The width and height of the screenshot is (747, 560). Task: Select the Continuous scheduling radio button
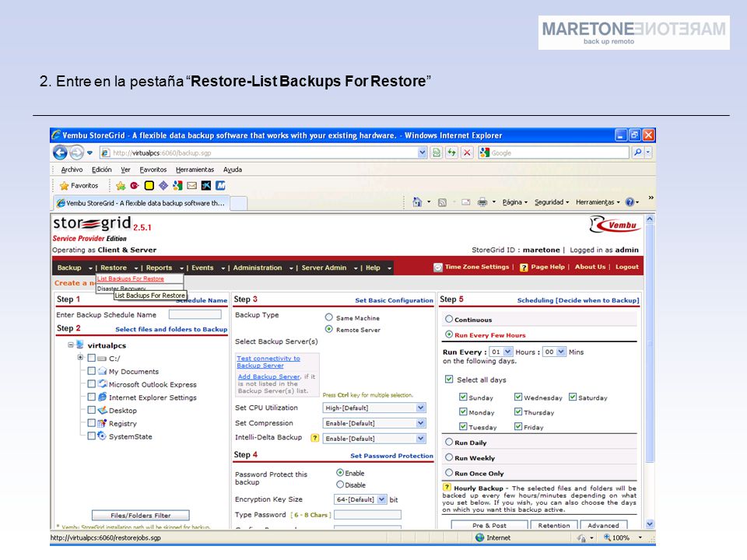point(449,319)
